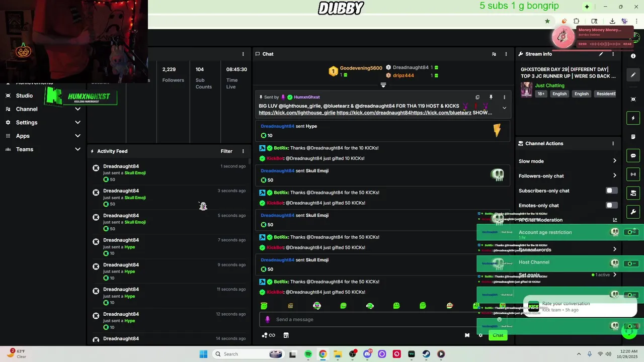
Task: Open the stats panel three-dot menu
Action: 243,54
